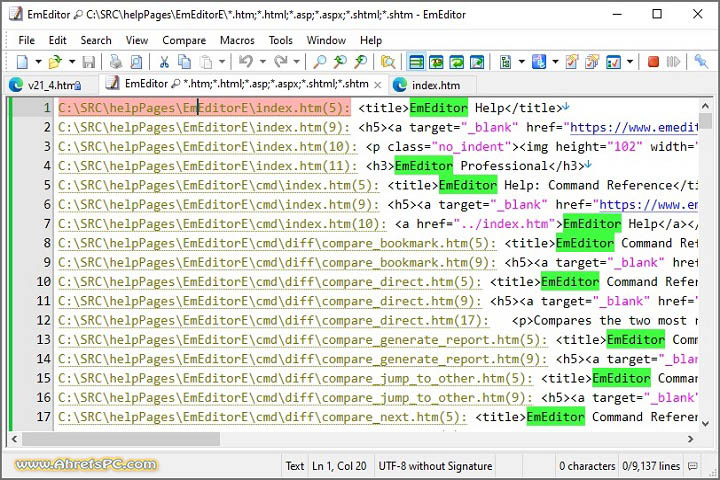Screen dimensions: 720x480
Task: Click the Copy toolbar icon
Action: [x=185, y=62]
